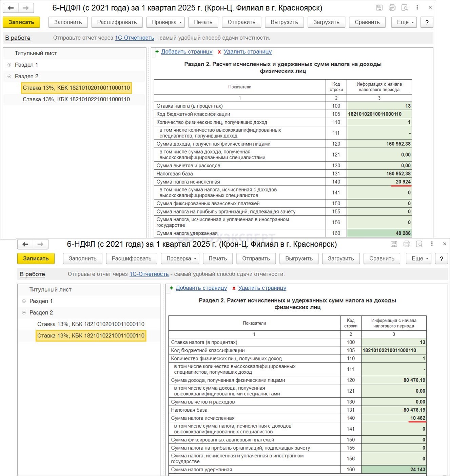The image size is (450, 476).
Task: Select Титульный лист in the lower window tree
Action: tap(50, 290)
